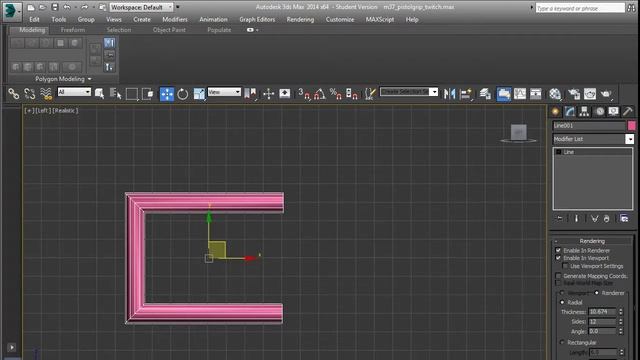Image resolution: width=640 pixels, height=360 pixels.
Task: Click Select and Manipulate icon
Action: click(269, 94)
